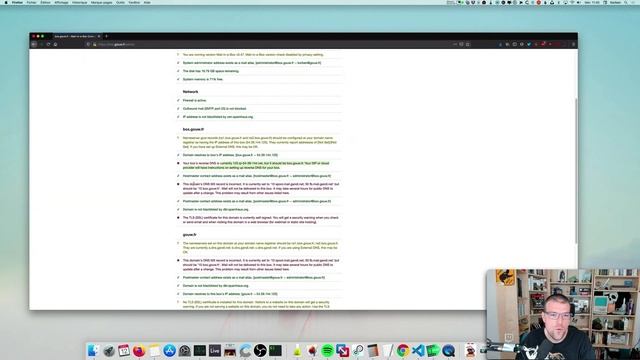
Task: Launch Launchpad rocket icon in dock
Action: (109, 350)
